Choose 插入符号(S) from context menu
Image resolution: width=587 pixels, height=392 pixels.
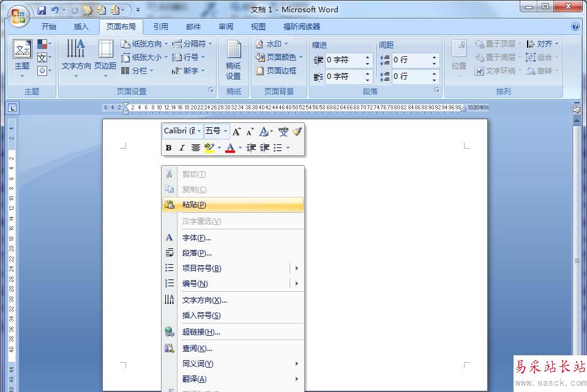233,316
